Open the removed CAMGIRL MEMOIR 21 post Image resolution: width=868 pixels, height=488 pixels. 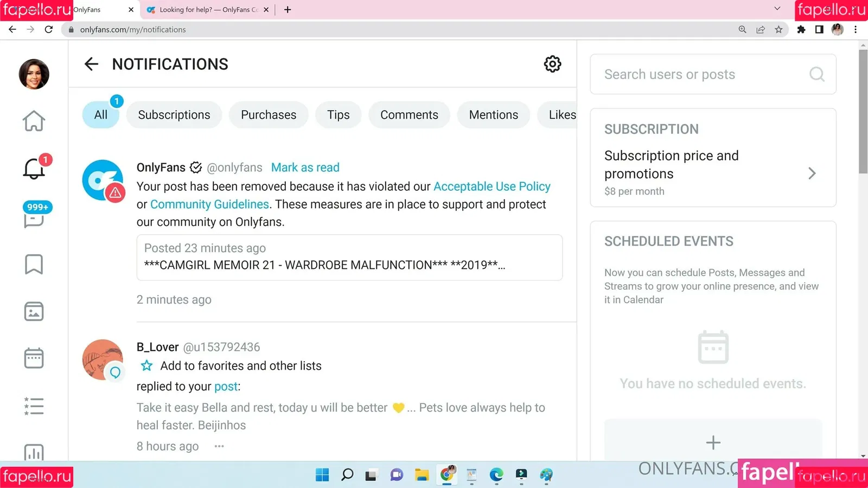coord(349,258)
